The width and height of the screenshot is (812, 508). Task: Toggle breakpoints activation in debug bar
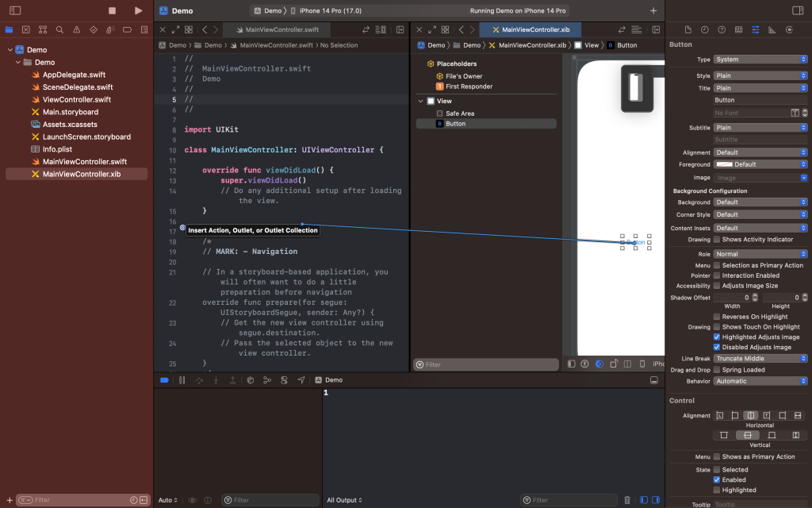click(x=164, y=380)
